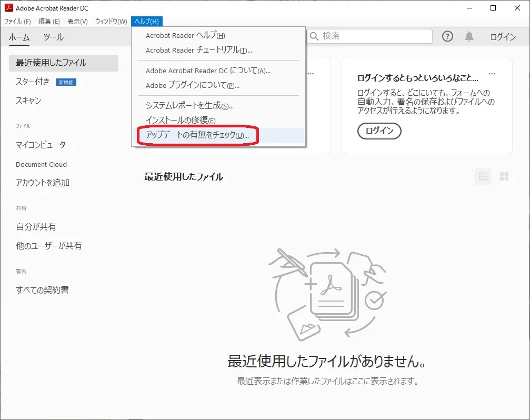This screenshot has width=530, height=420.
Task: Close the Acrobat Reader window
Action: (x=517, y=8)
